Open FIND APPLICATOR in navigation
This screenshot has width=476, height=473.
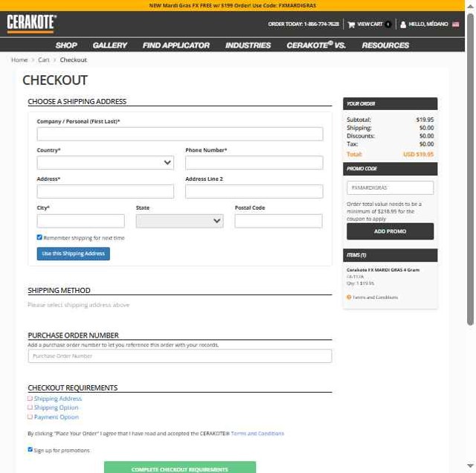click(x=176, y=45)
